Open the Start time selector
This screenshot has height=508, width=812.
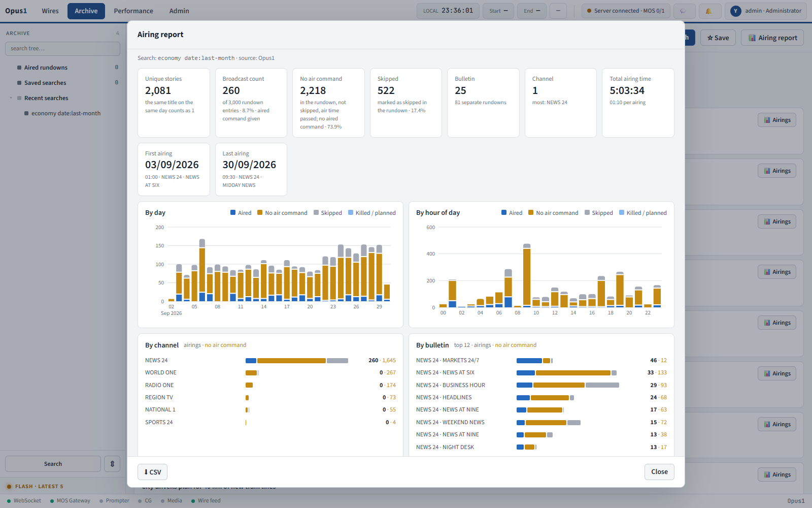(x=498, y=11)
